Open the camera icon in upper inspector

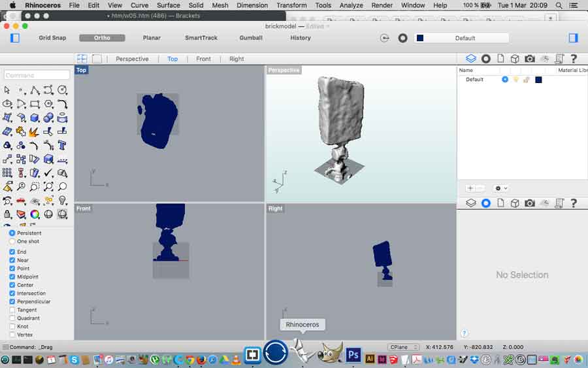tap(529, 59)
